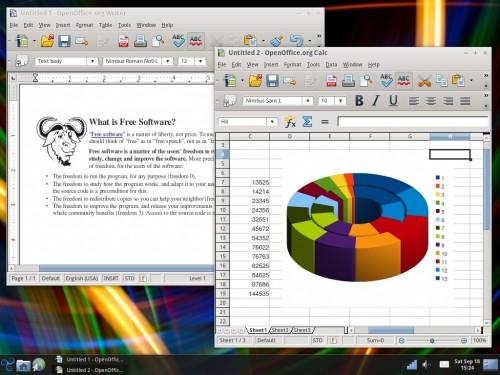Open the Calc font size dropdown

pyautogui.click(x=340, y=101)
